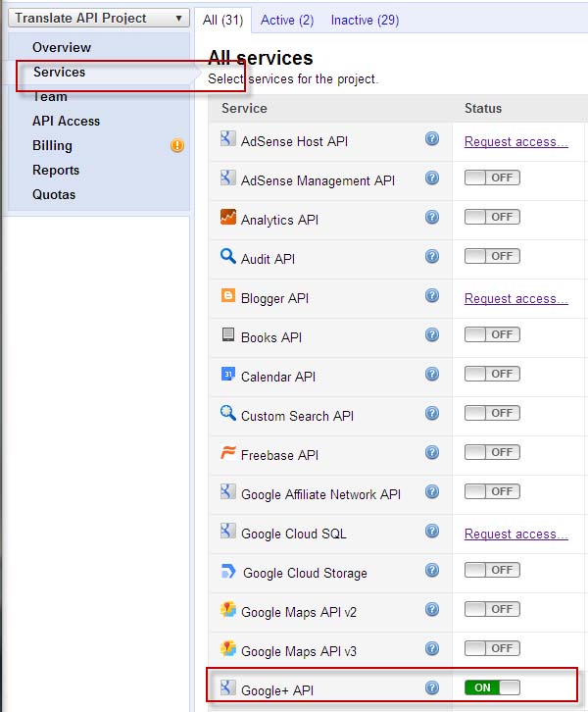Switch to the Active (2) tab
The image size is (588, 712).
coord(287,20)
